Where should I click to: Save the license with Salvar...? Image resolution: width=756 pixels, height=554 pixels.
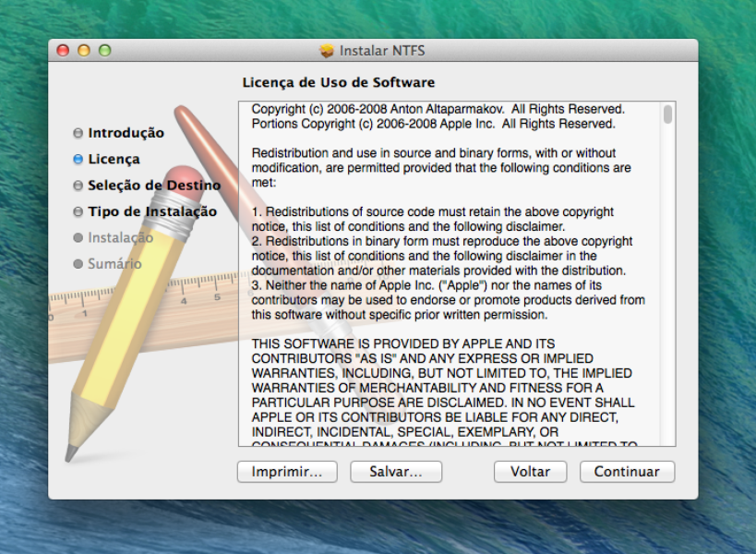coord(396,472)
